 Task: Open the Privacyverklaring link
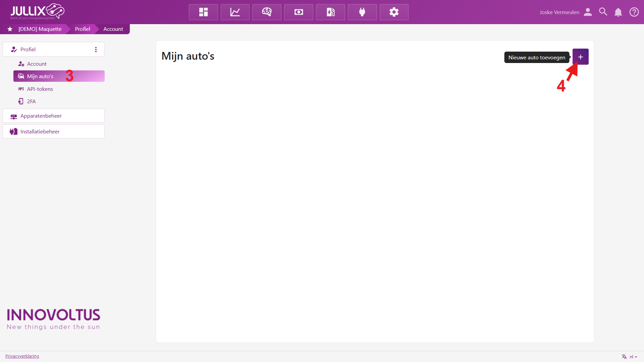pos(22,356)
